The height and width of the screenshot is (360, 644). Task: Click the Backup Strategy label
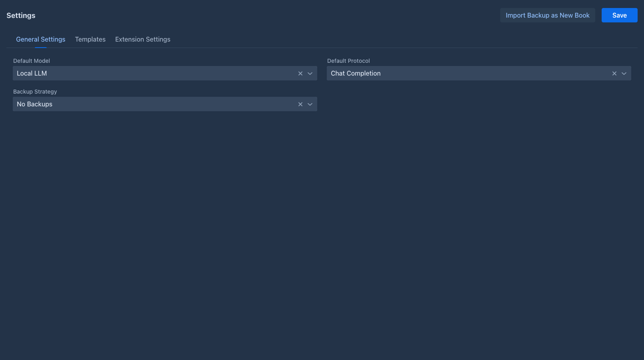pyautogui.click(x=35, y=92)
